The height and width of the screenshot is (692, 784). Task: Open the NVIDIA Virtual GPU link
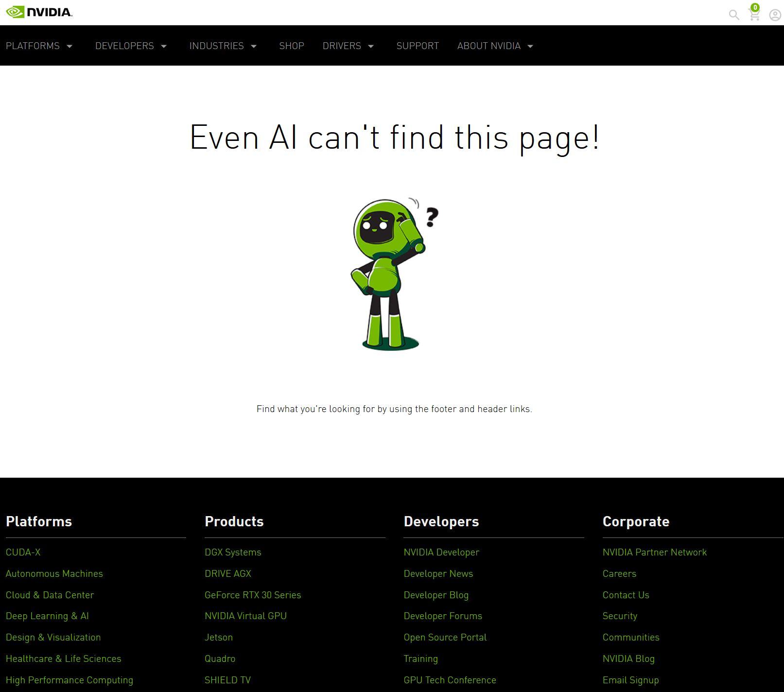pos(245,616)
